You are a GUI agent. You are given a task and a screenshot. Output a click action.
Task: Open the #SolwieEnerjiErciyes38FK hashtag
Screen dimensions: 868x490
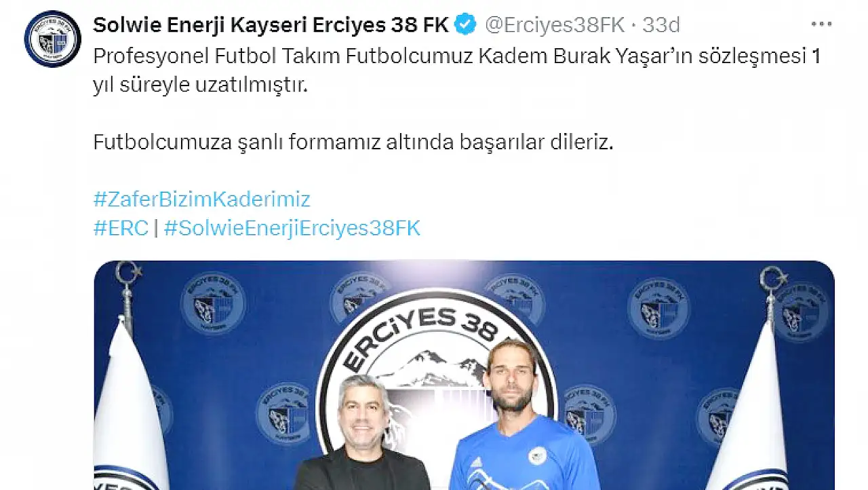point(292,228)
